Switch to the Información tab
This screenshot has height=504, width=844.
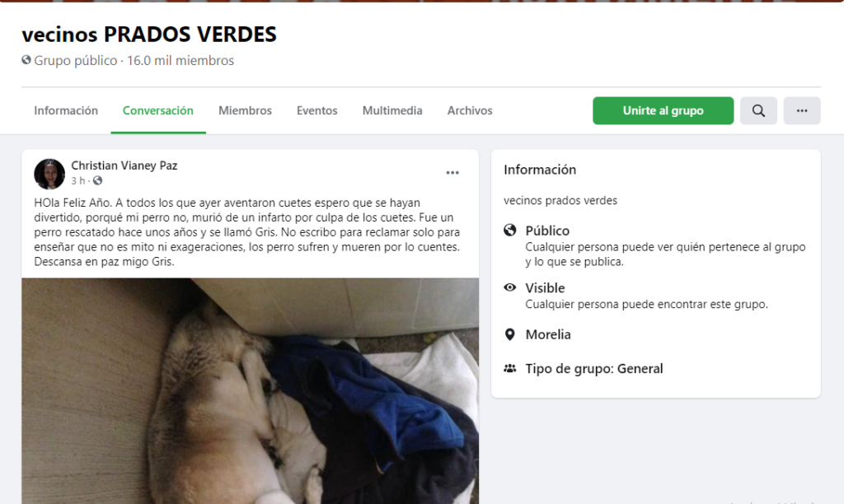pos(66,111)
